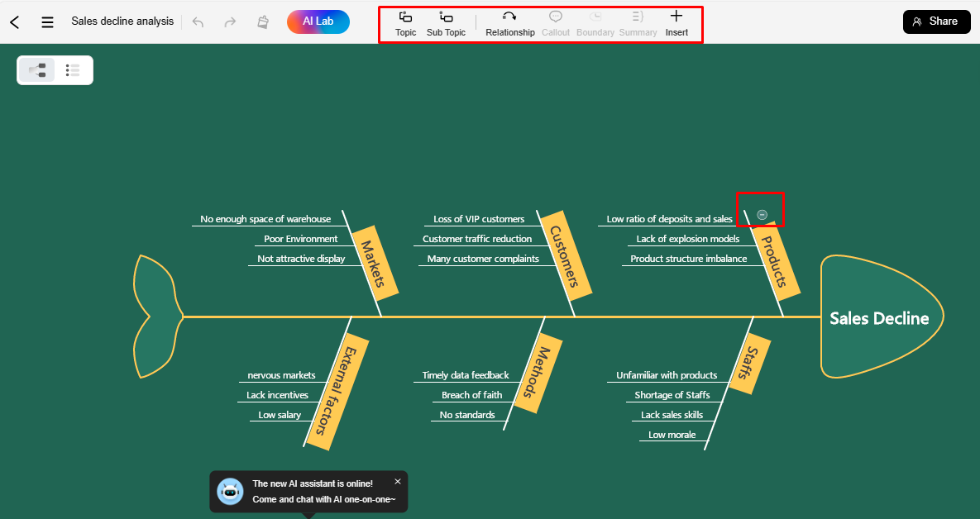
Task: Select 'Low morale' node
Action: tap(672, 436)
